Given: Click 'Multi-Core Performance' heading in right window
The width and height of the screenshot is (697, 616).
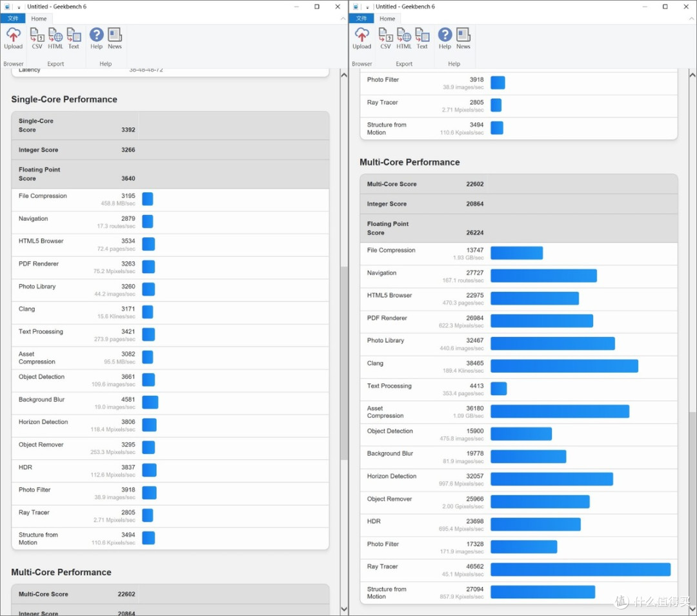Looking at the screenshot, I should [x=410, y=162].
